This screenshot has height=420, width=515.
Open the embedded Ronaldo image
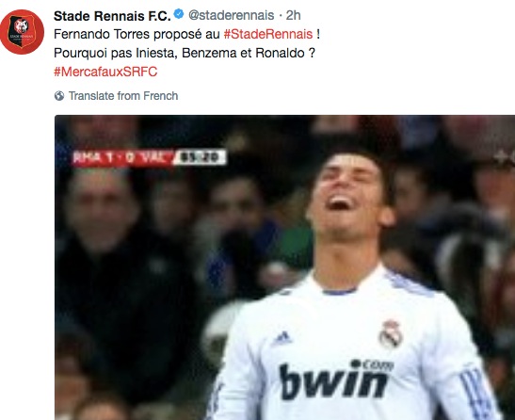tap(284, 267)
